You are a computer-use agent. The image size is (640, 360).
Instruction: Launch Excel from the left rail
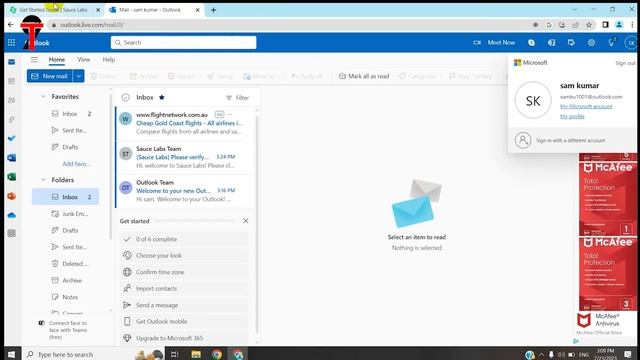pos(11,177)
